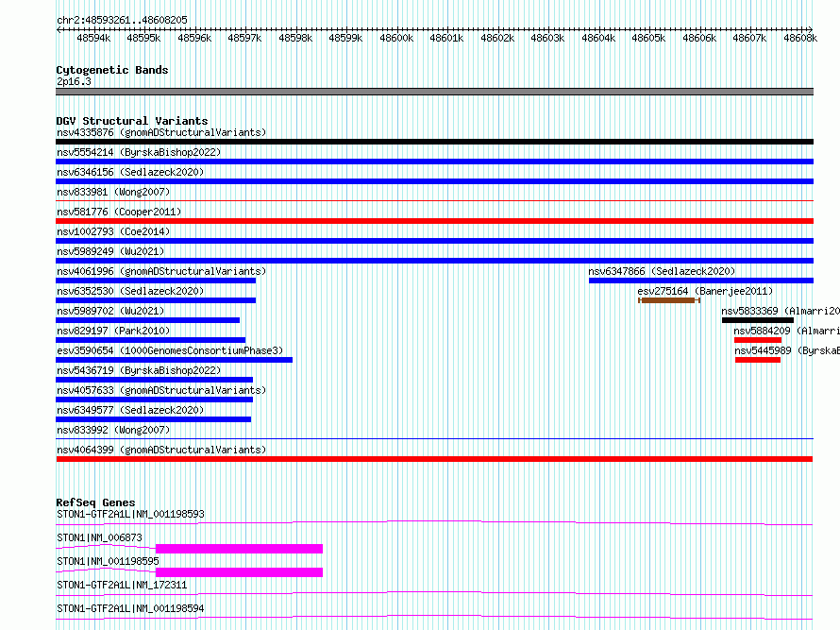Click the blue nsv829197 variant bar
840x630 pixels.
click(x=150, y=340)
